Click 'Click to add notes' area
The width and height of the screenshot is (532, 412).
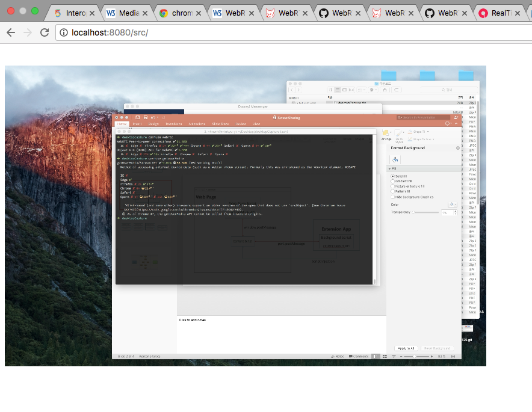click(193, 320)
